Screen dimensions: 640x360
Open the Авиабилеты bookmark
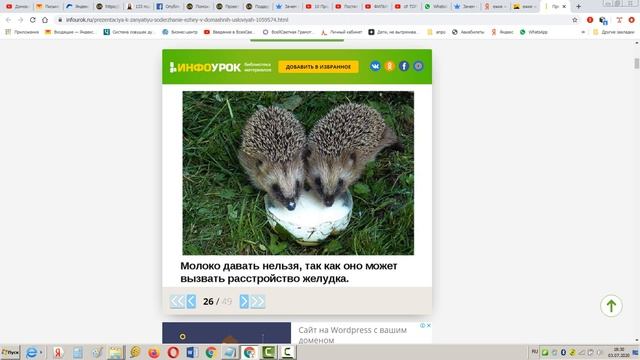[x=468, y=32]
